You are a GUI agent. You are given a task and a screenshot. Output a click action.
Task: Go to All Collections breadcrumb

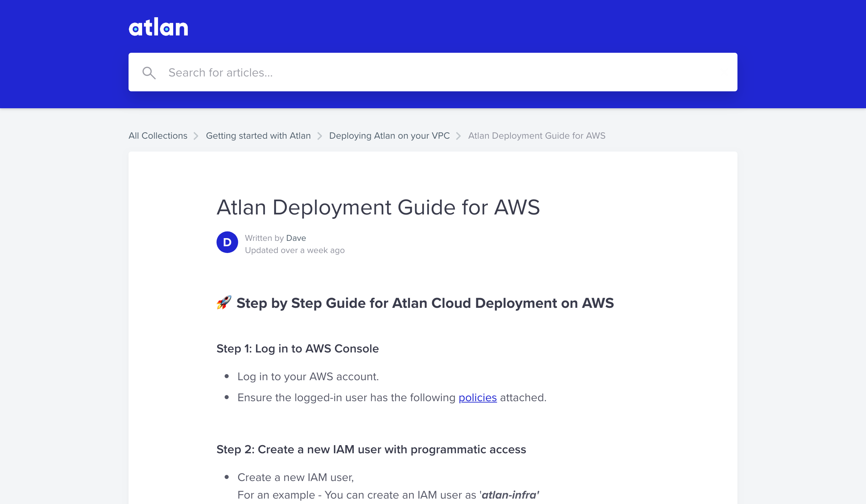click(x=158, y=136)
